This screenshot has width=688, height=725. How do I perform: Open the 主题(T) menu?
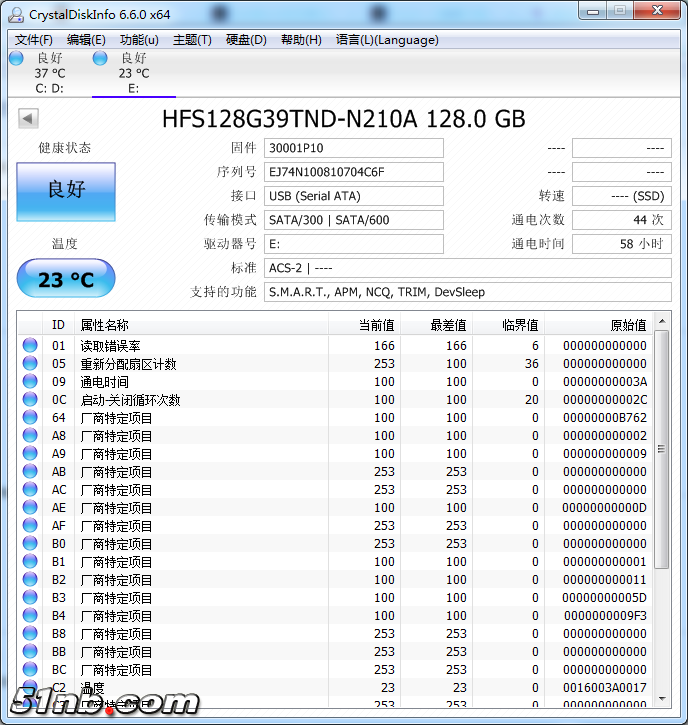point(192,40)
